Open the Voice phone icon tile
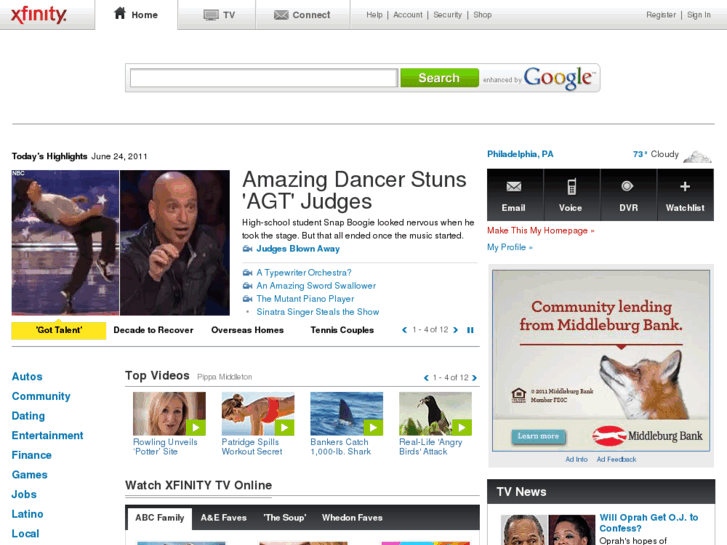 tap(571, 195)
